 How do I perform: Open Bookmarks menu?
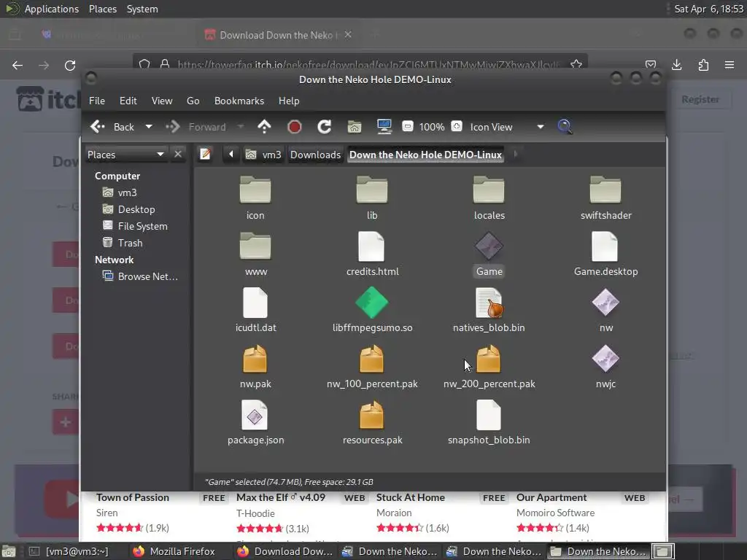[x=239, y=101]
